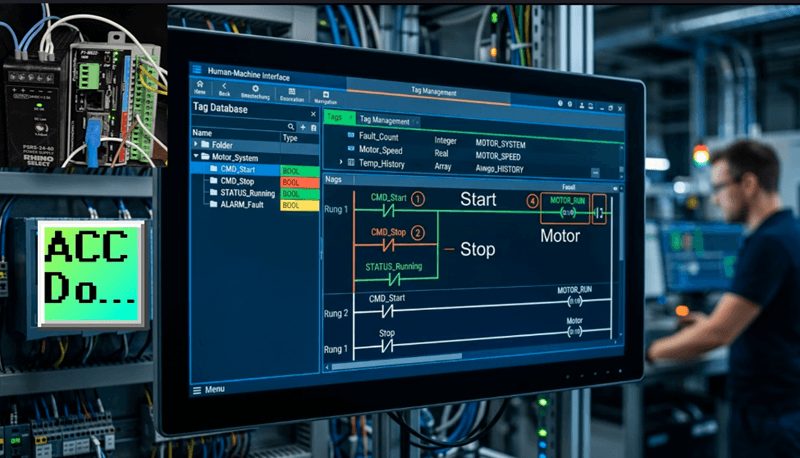Click the Motor coil on the bottom rung
800x458 pixels.
[575, 332]
